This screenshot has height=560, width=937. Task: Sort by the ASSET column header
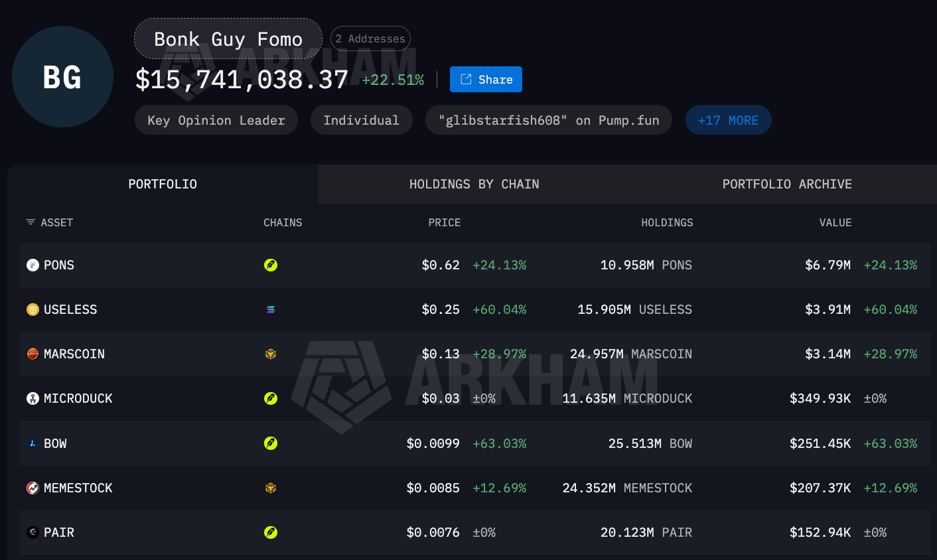(57, 222)
